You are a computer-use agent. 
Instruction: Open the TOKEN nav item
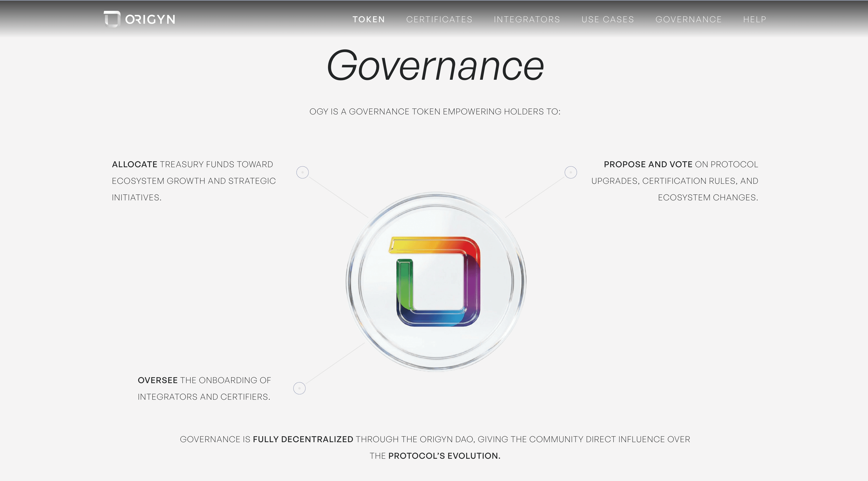coord(369,19)
